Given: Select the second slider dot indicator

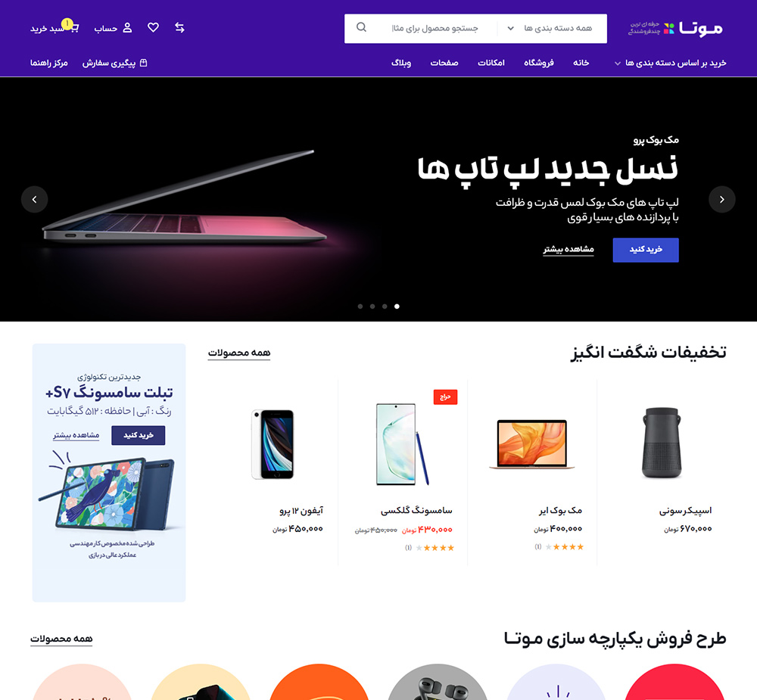Looking at the screenshot, I should pyautogui.click(x=372, y=306).
